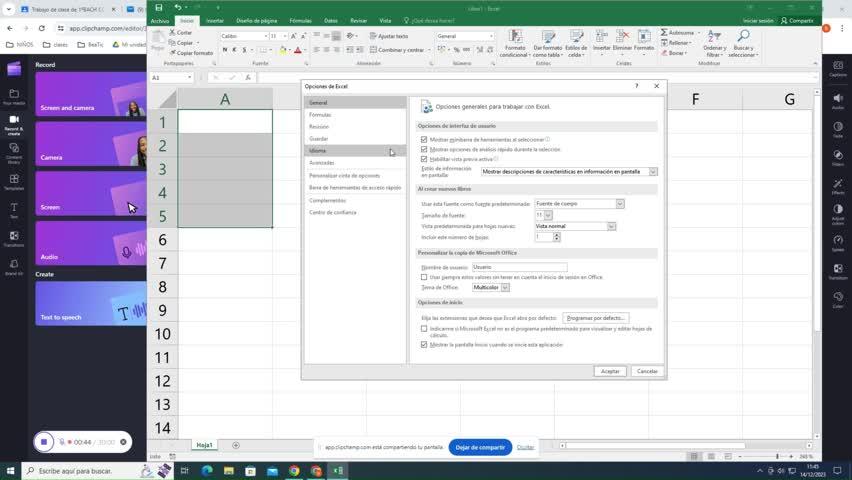Screen dimensions: 852x480
Task: Open the Templates panel in Clipchamp sidebar
Action: tap(14, 182)
